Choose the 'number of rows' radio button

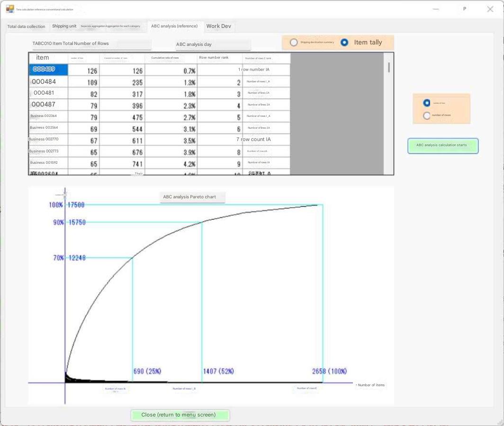pyautogui.click(x=427, y=115)
